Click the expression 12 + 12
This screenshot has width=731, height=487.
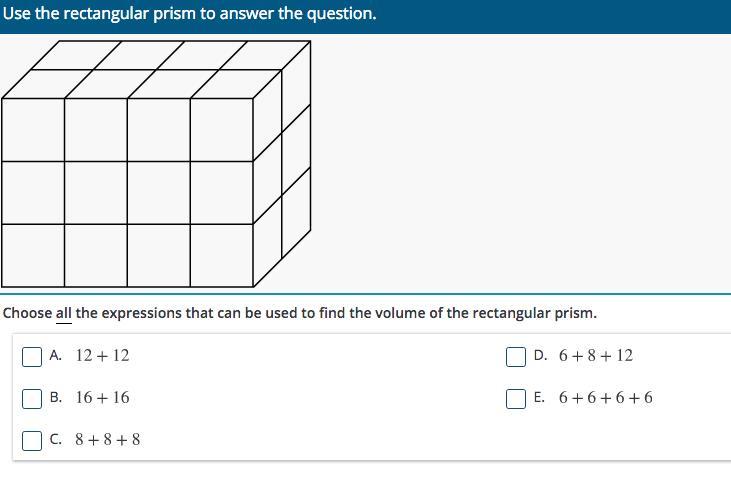(102, 356)
